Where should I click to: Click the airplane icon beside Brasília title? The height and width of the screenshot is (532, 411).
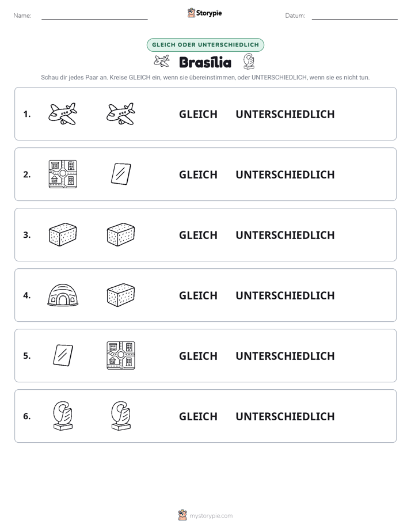tap(162, 62)
